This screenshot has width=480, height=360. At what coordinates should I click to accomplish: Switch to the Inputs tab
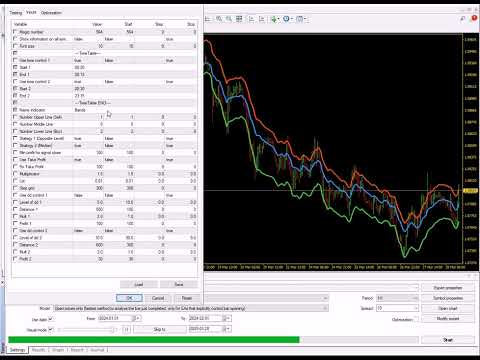(31, 12)
